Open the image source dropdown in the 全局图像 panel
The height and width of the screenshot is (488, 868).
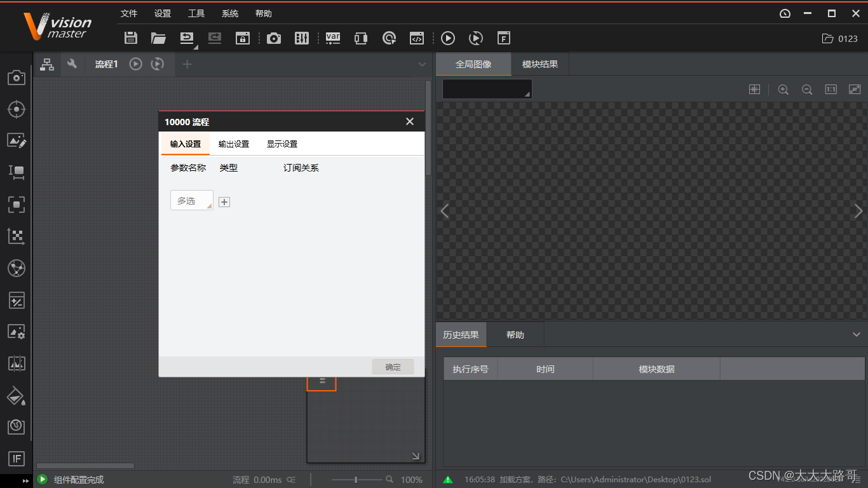click(487, 90)
